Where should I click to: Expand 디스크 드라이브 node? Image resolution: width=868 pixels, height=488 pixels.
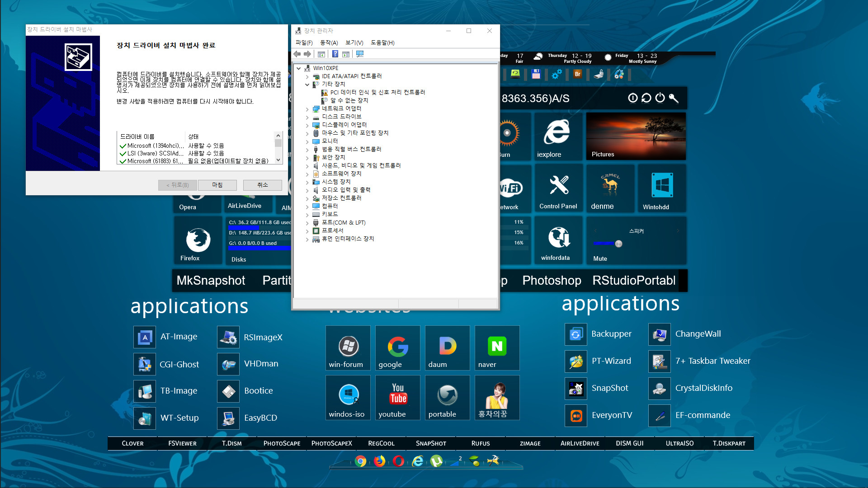point(307,117)
